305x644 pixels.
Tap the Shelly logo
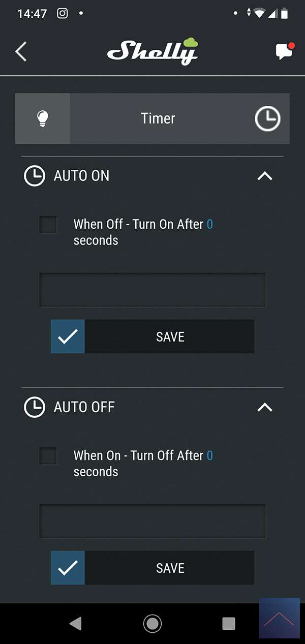pos(152,51)
